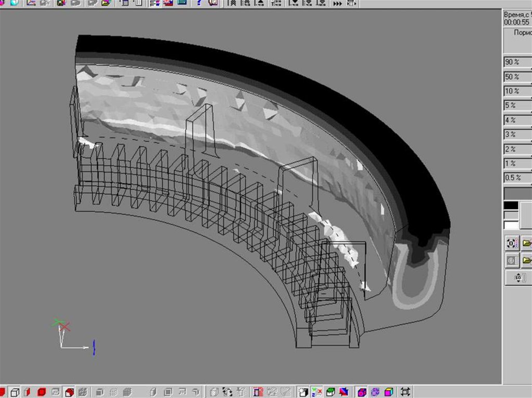The width and height of the screenshot is (532, 398).
Task: Open the line chart graph icon
Action: (31, 3)
